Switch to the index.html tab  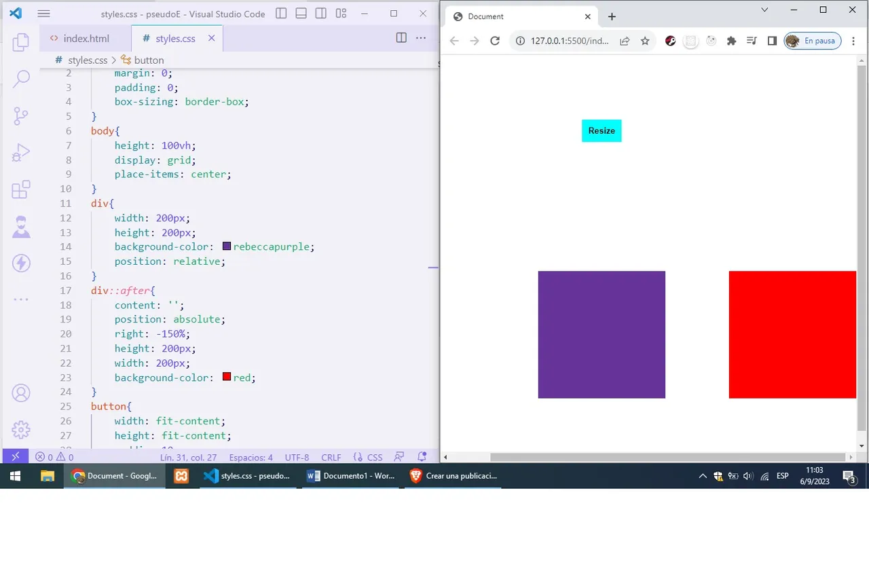pyautogui.click(x=86, y=39)
